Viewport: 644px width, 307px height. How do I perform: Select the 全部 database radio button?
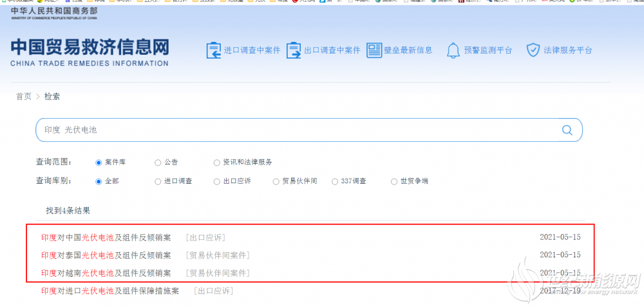point(99,181)
